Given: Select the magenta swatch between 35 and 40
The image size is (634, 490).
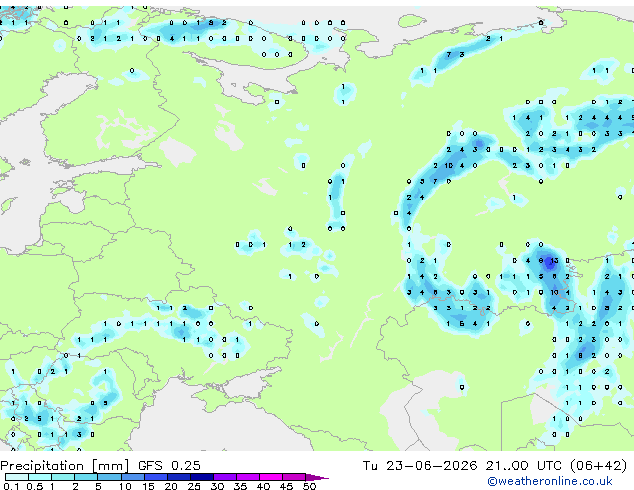Looking at the screenshot, I should [247, 477].
